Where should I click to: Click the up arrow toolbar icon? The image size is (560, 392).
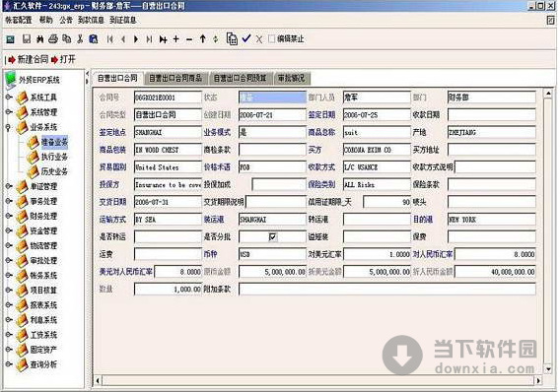click(202, 38)
